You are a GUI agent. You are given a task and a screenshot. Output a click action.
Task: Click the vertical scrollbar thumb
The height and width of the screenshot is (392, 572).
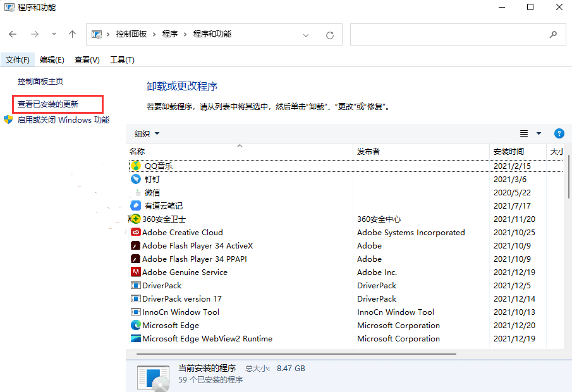(x=569, y=176)
